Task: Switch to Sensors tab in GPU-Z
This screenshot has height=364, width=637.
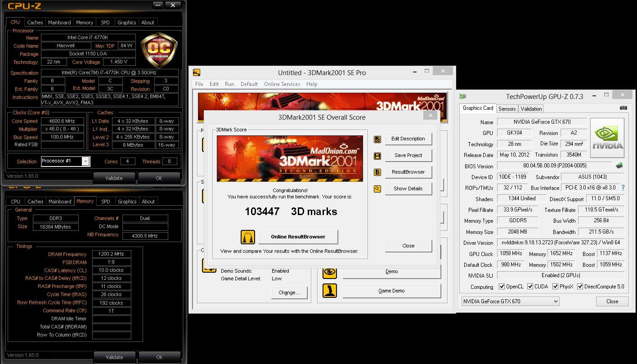Action: tap(507, 109)
